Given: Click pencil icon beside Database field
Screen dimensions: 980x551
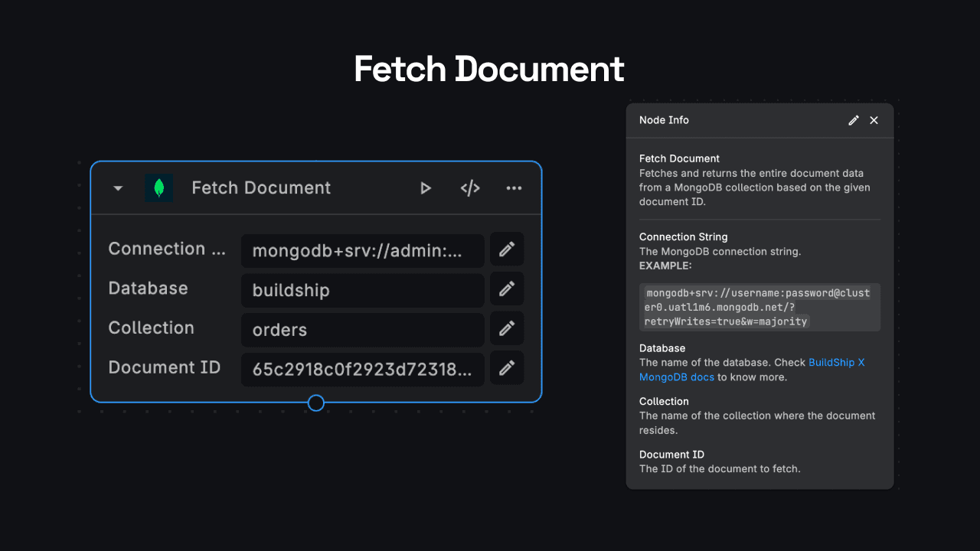Looking at the screenshot, I should 507,289.
